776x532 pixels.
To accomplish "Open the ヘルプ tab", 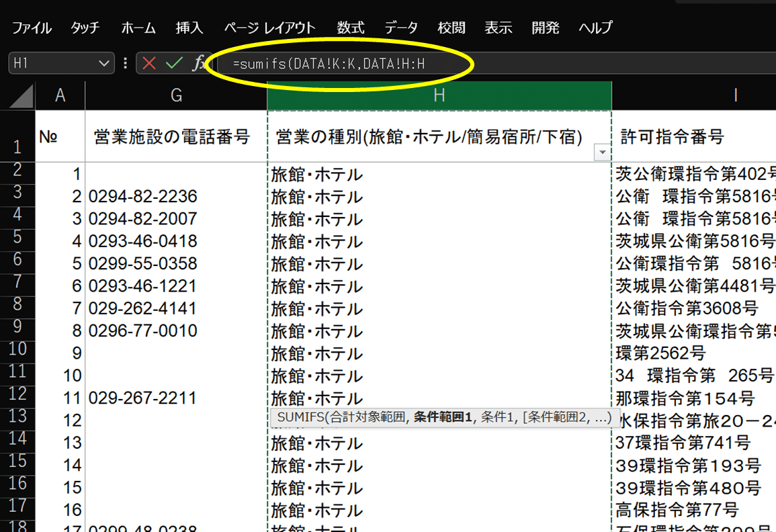I will click(x=596, y=28).
